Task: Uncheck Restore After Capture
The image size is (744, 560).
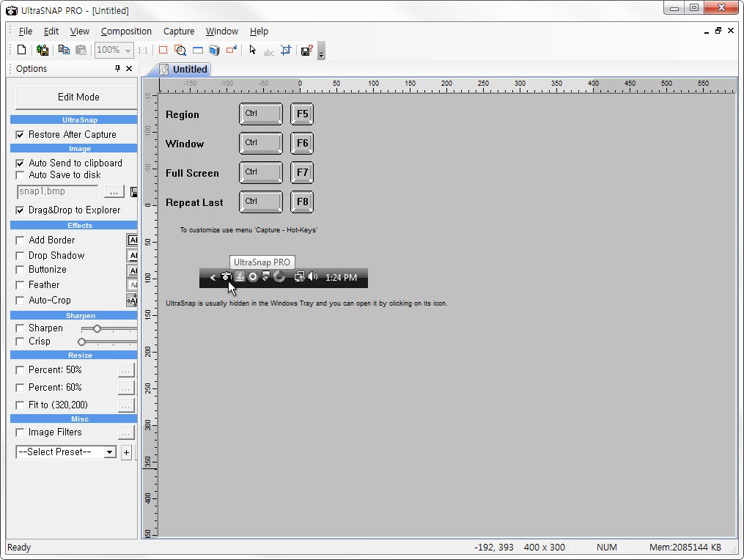Action: (x=20, y=135)
